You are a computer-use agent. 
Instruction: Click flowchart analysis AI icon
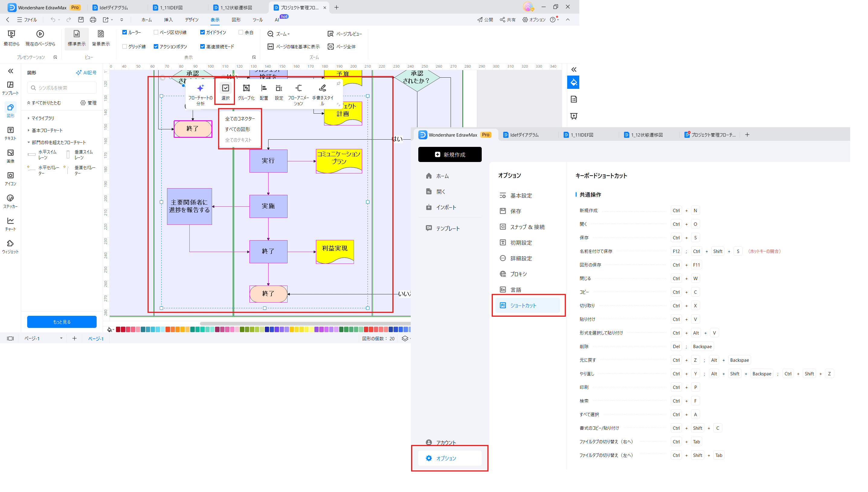(x=200, y=88)
